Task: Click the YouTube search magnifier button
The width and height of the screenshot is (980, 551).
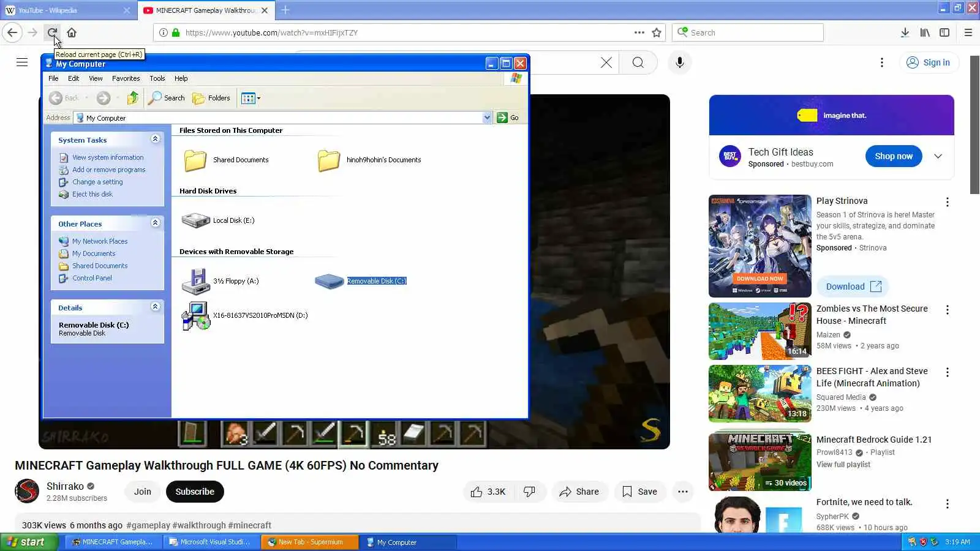Action: [638, 62]
